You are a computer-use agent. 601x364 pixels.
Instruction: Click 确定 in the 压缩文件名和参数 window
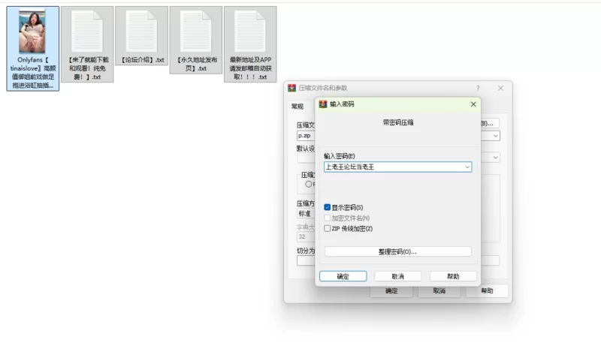[x=391, y=291]
